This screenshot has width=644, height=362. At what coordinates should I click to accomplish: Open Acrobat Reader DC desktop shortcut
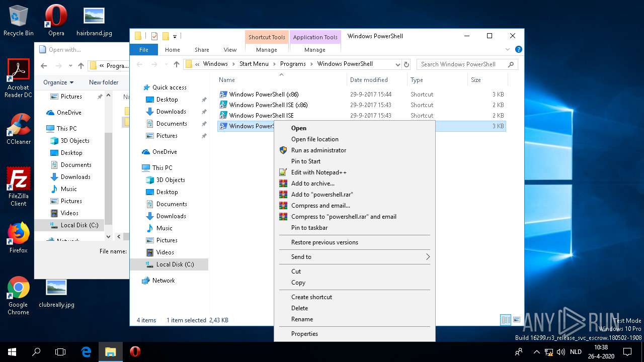(19, 78)
